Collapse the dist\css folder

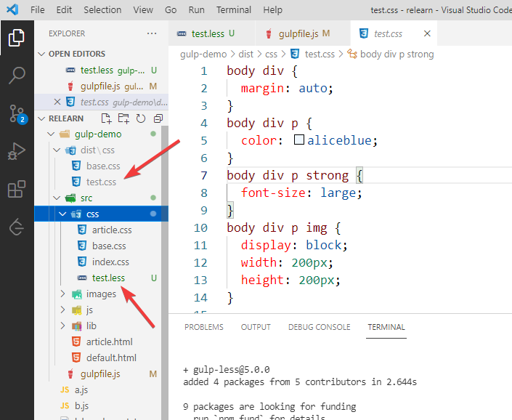(57, 150)
